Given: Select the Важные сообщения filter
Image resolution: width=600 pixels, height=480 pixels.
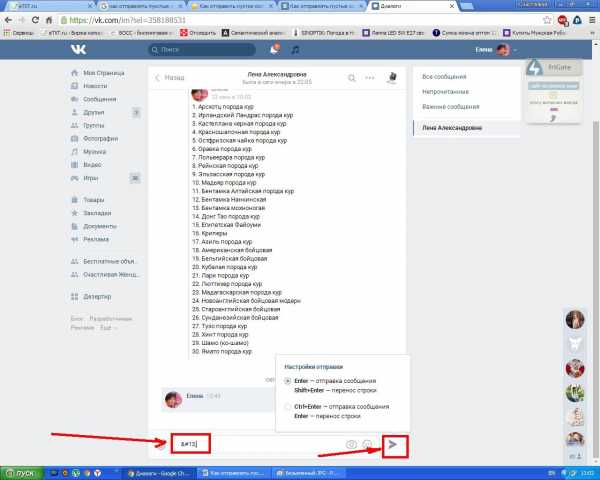Looking at the screenshot, I should coord(450,106).
